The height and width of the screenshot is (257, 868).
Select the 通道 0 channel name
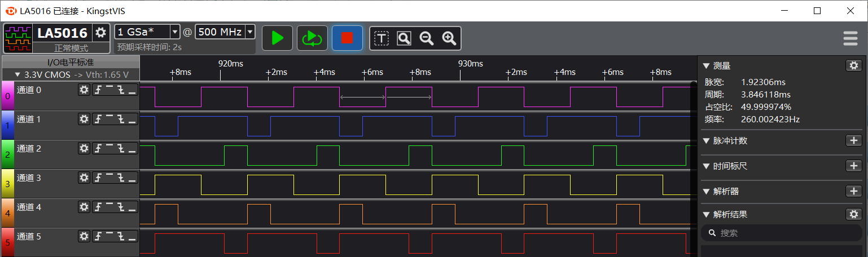click(x=29, y=90)
